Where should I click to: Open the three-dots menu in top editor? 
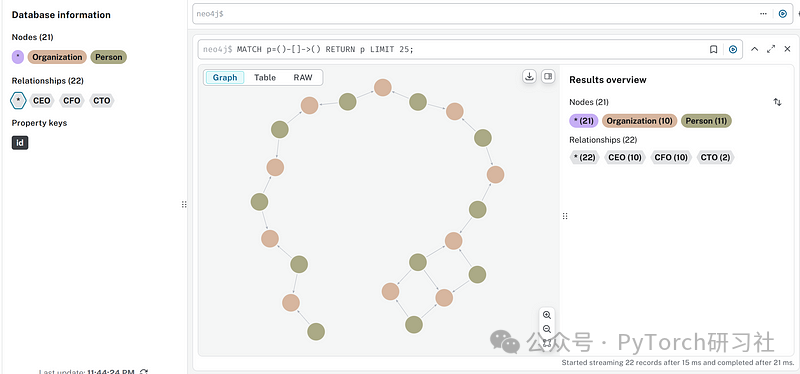pyautogui.click(x=763, y=14)
